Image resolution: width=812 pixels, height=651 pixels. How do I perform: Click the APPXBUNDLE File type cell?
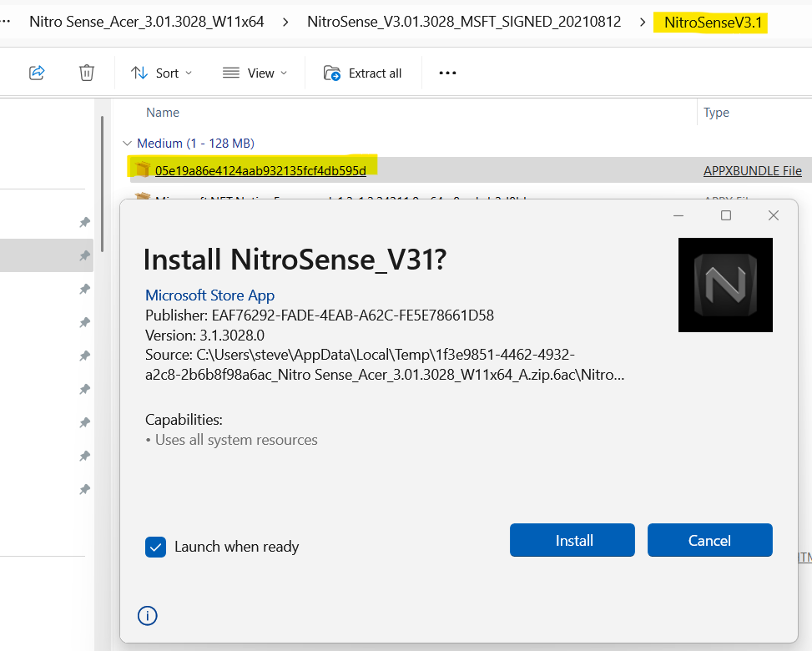tap(753, 170)
